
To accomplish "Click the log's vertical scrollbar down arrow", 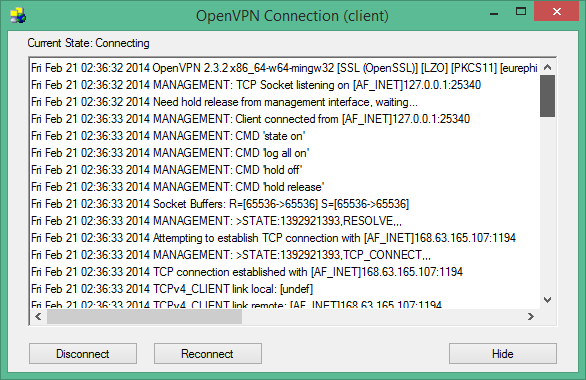I will pos(548,300).
